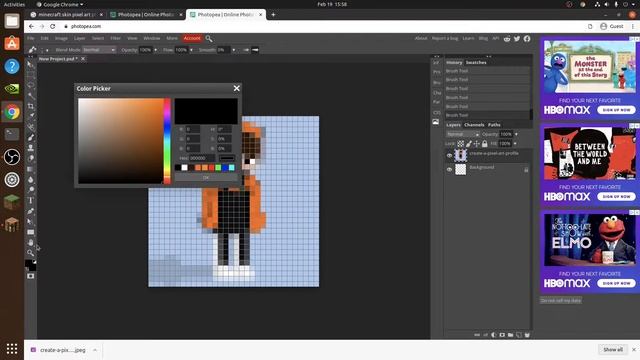
Task: Delete layer with the trash icon
Action: [x=527, y=335]
